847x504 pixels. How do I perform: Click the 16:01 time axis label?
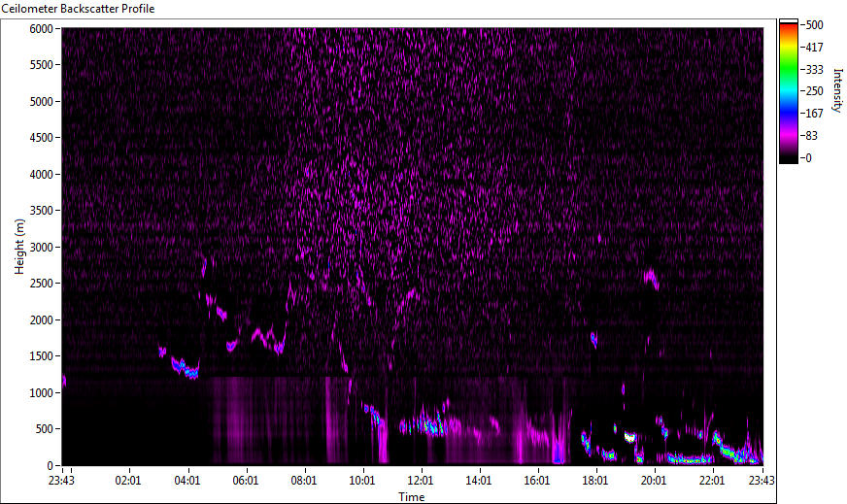coord(537,481)
